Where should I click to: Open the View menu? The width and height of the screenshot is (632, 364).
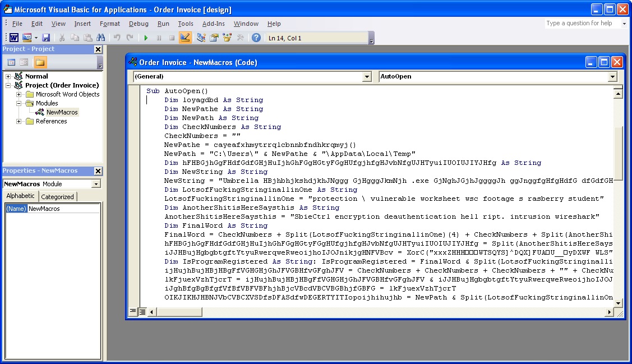[58, 24]
